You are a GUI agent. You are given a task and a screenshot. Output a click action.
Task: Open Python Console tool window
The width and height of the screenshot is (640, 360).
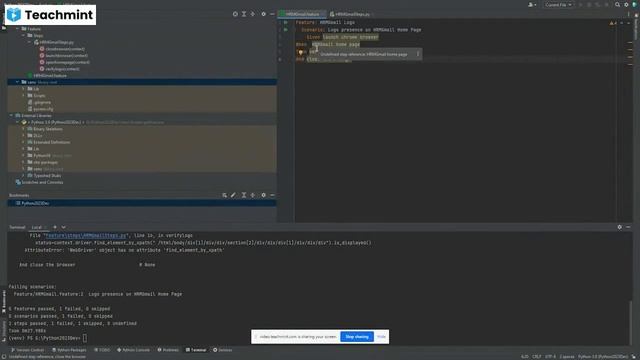coord(133,350)
